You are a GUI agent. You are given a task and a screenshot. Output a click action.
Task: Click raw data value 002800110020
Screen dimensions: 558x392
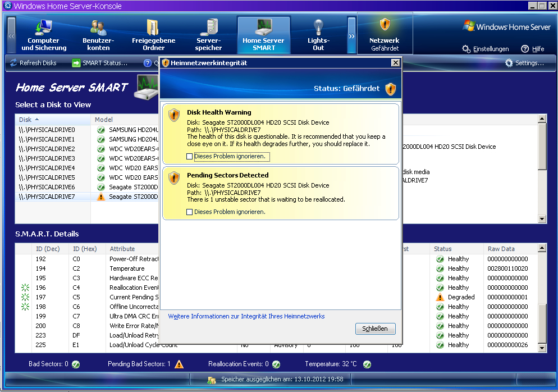[507, 268]
